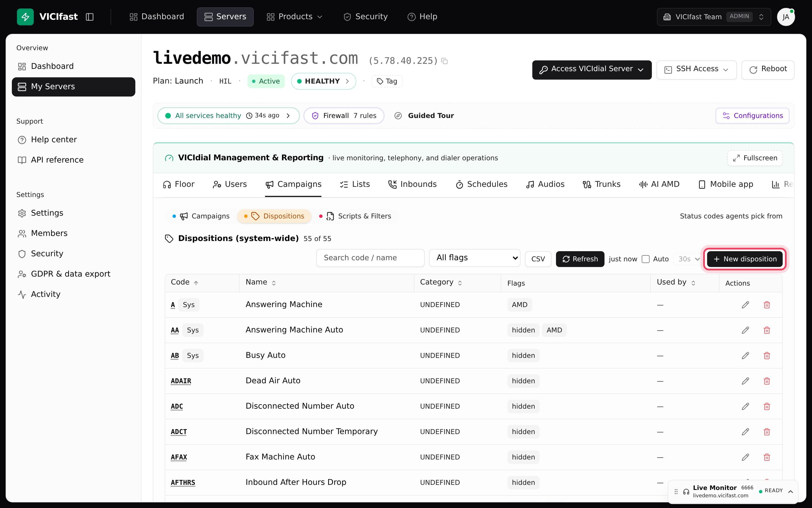
Task: Expand the Live Monitor widget chevron
Action: tap(791, 492)
